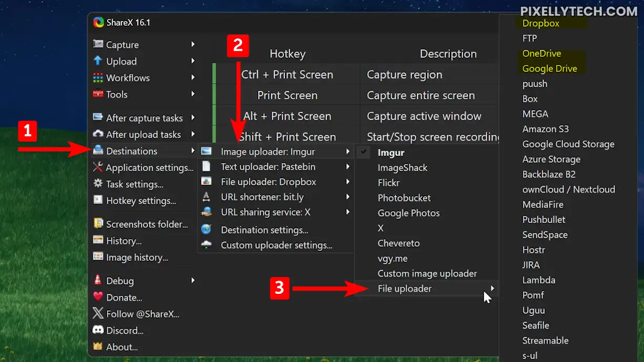The height and width of the screenshot is (362, 644).
Task: Open the URL shortener: bit.ly submenu arrow
Action: coord(347,197)
